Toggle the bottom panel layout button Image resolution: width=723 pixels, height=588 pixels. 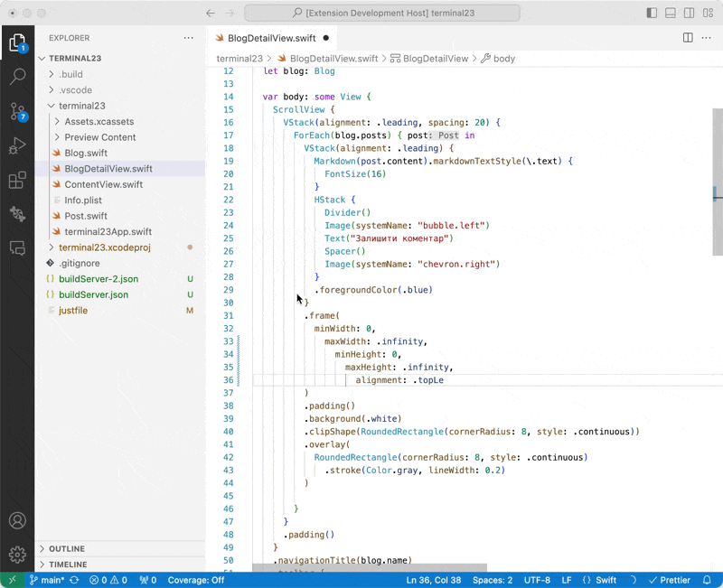click(x=670, y=14)
